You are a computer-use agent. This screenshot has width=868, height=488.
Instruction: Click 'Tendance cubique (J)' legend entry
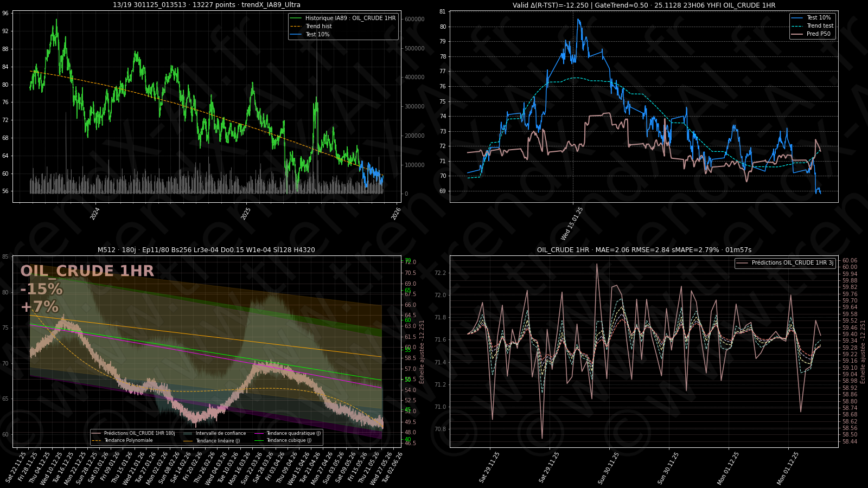point(289,440)
